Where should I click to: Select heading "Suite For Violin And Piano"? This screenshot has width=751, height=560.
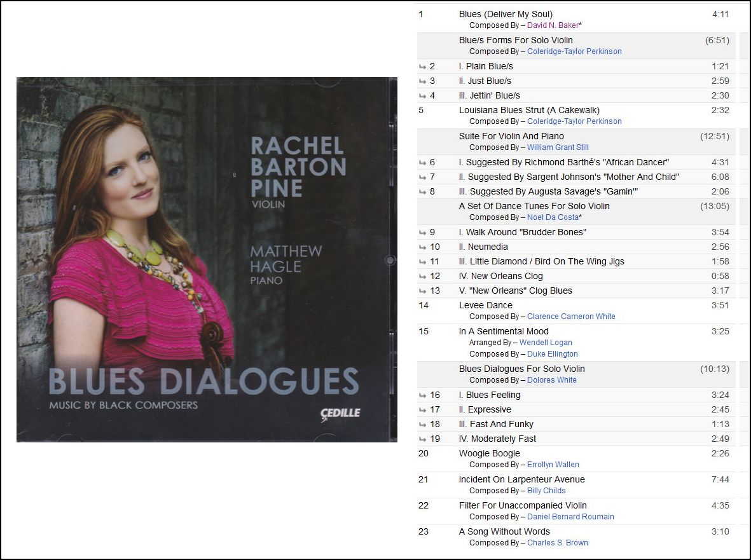point(511,137)
